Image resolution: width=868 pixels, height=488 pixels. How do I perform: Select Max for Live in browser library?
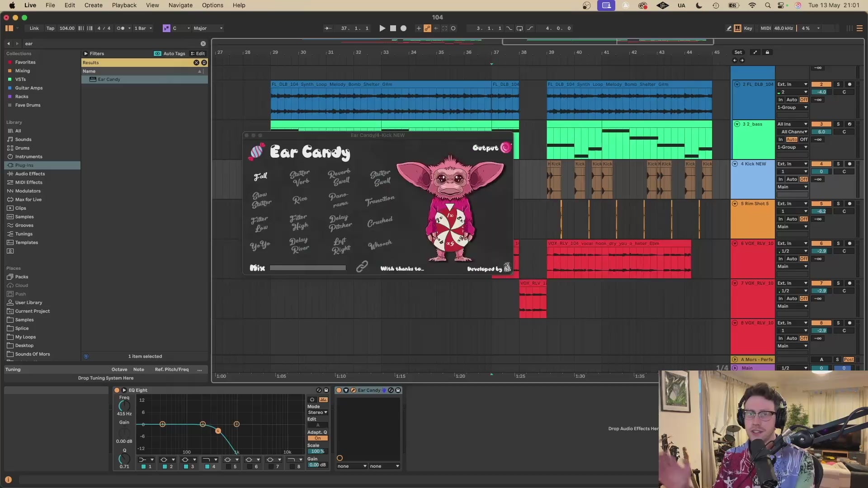[x=28, y=199]
